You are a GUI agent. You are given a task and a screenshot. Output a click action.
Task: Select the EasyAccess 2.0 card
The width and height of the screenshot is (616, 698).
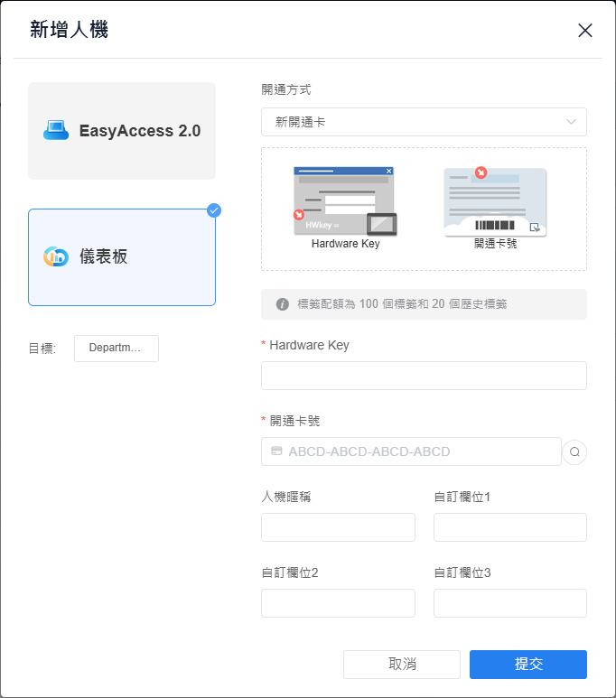[122, 131]
